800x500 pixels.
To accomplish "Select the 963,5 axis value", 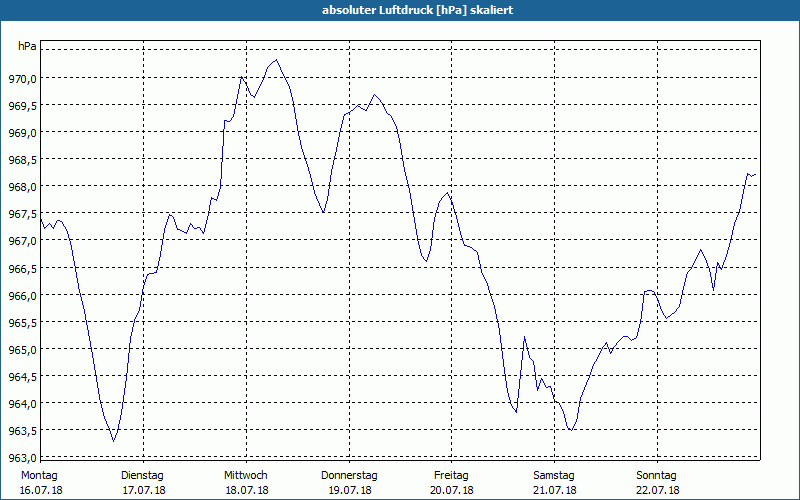I will (x=22, y=431).
